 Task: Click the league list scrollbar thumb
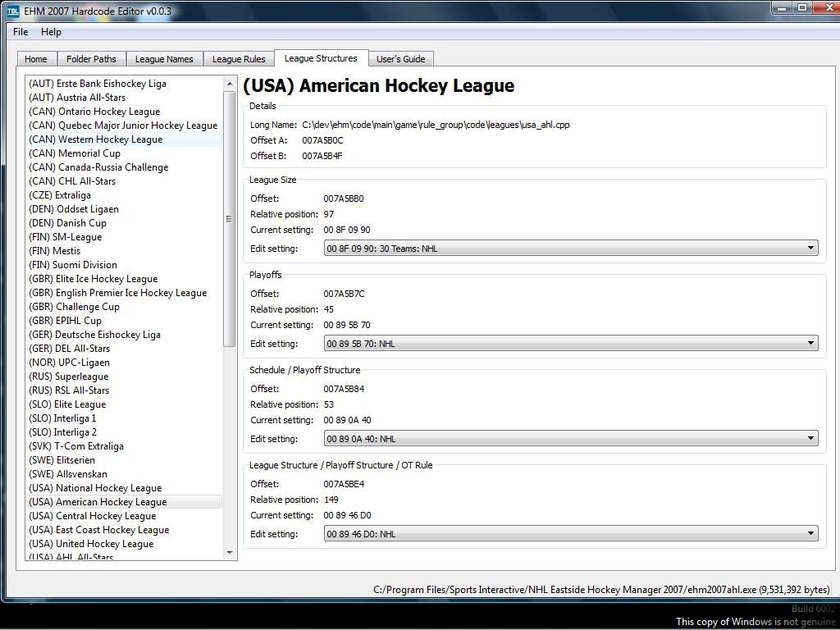[230, 218]
